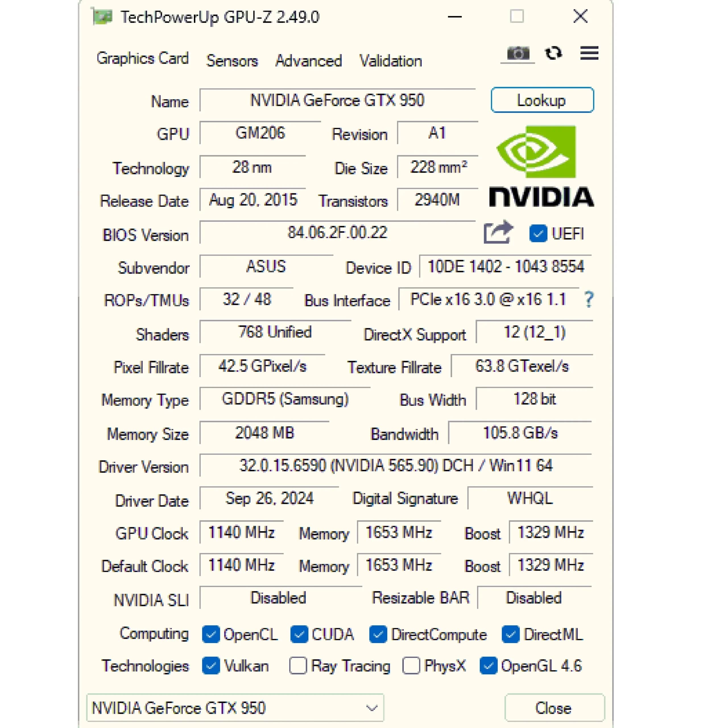Click the ROPs/TMUs value 32 / 48
Viewport: 728px width, 728px height.
pyautogui.click(x=247, y=299)
